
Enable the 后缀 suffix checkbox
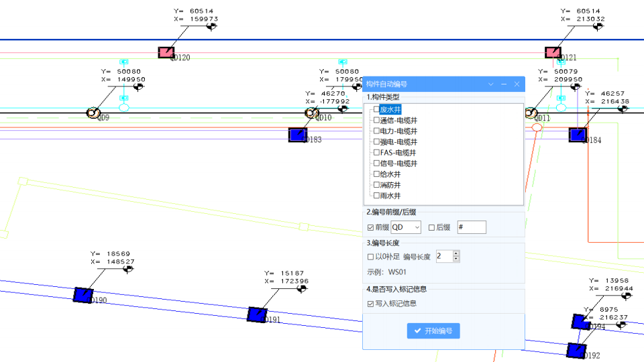tap(431, 227)
